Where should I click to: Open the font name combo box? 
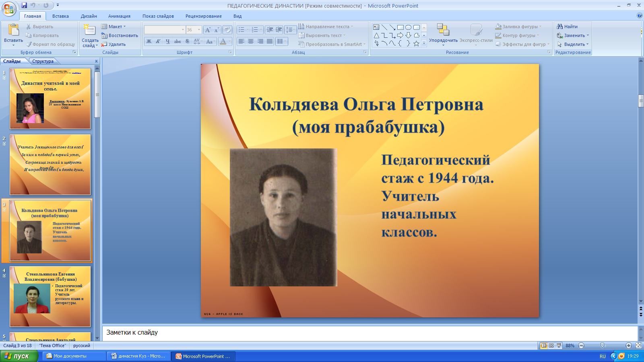point(165,30)
